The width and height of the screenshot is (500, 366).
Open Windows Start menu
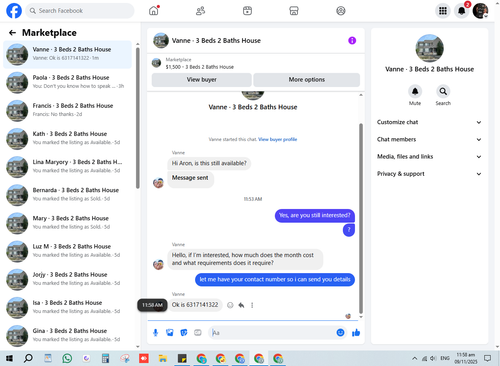pos(9,358)
